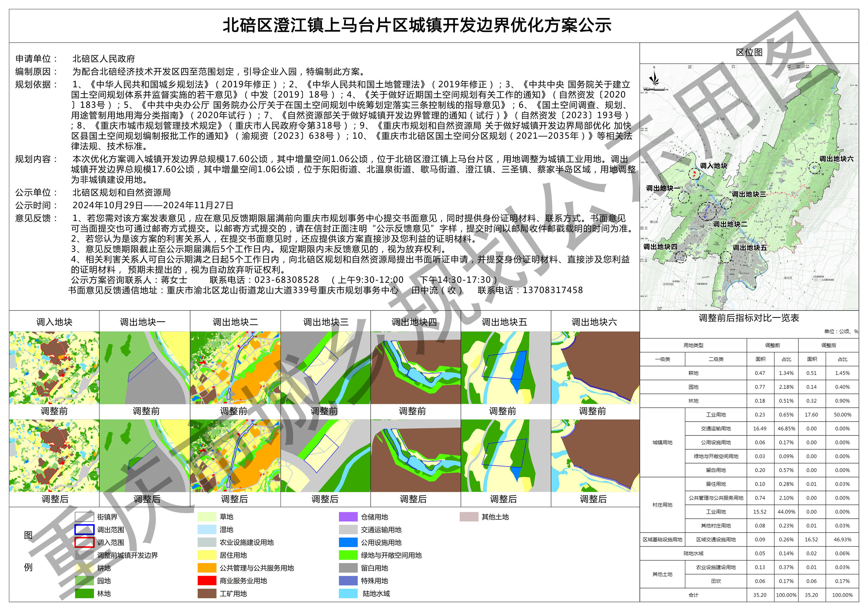Select the bright green 绿地与开敞空间用地 swatch
The image size is (868, 611).
point(348,555)
